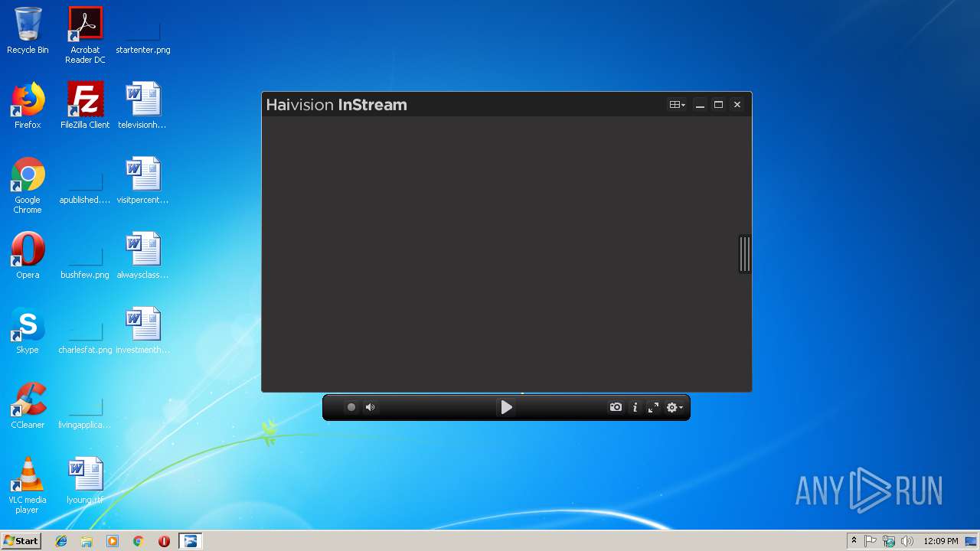Take a snapshot with the camera icon
The height and width of the screenshot is (551, 980).
point(616,407)
